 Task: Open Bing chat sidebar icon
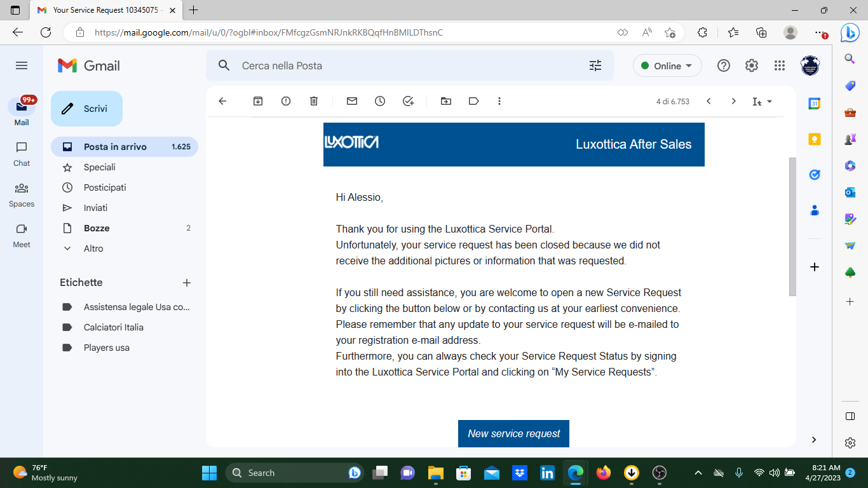[850, 32]
